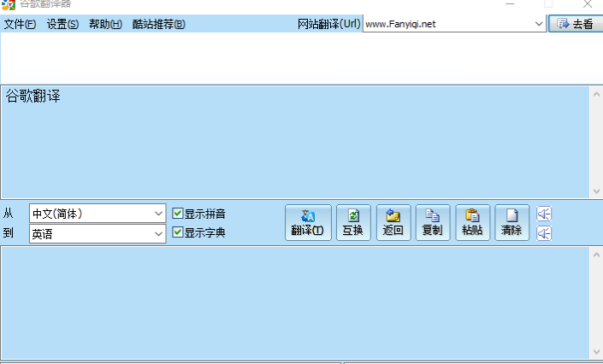Screen dimensions: 603x364
Task: Expand the website URL dropdown arrow
Action: [539, 24]
